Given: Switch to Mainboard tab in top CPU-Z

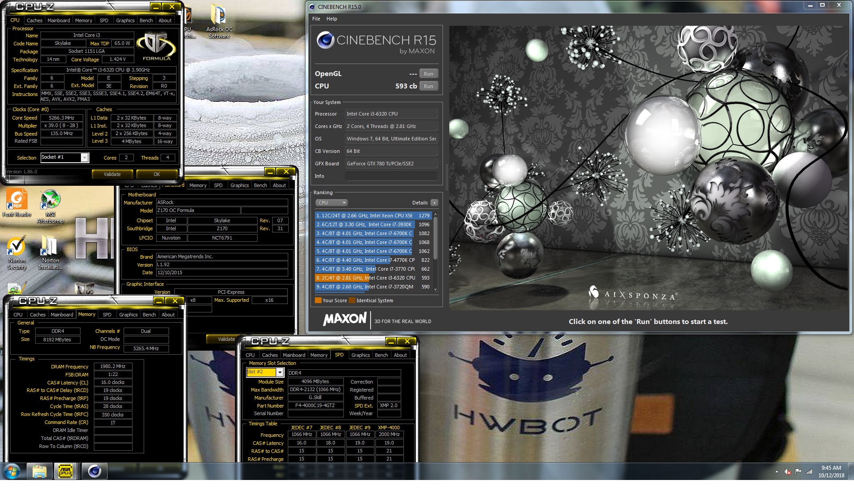Looking at the screenshot, I should click(x=59, y=20).
